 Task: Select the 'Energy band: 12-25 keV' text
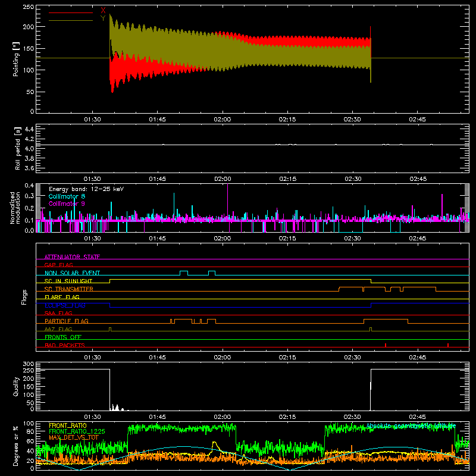tap(86, 189)
